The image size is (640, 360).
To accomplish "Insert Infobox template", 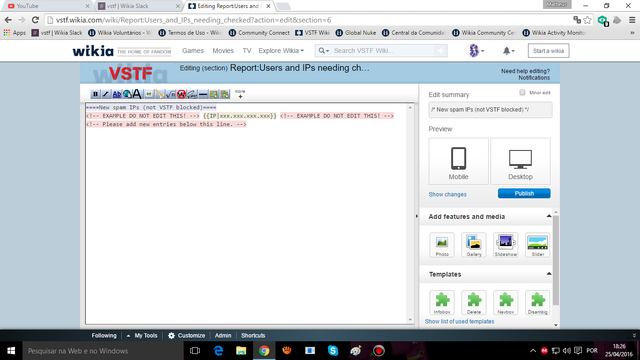I will pos(442,302).
